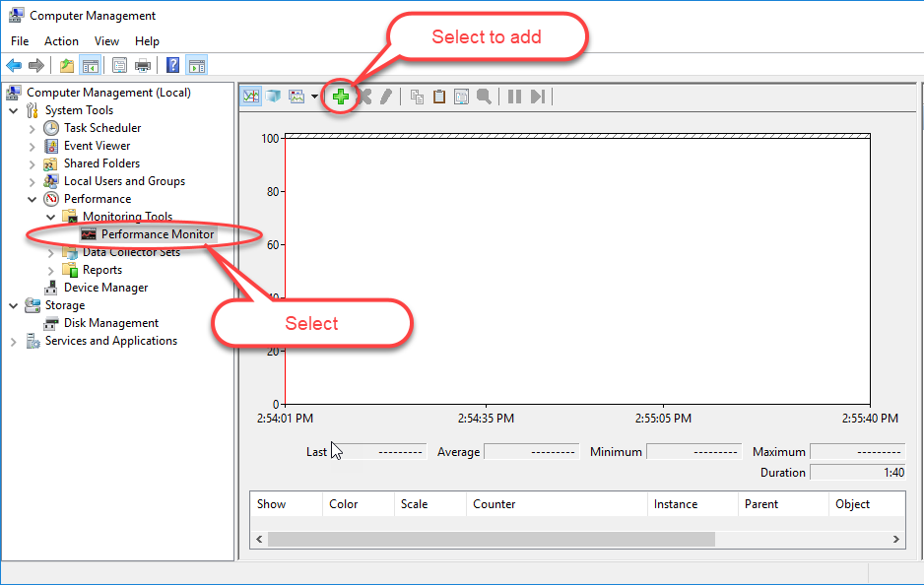Screen dimensions: 924x585
Task: Expand the Data Collector Sets node
Action: coord(51,253)
